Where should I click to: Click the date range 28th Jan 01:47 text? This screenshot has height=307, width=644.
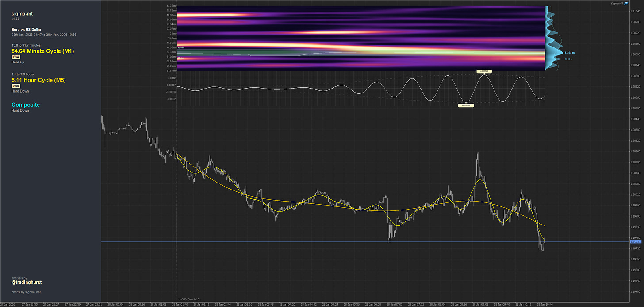click(44, 34)
